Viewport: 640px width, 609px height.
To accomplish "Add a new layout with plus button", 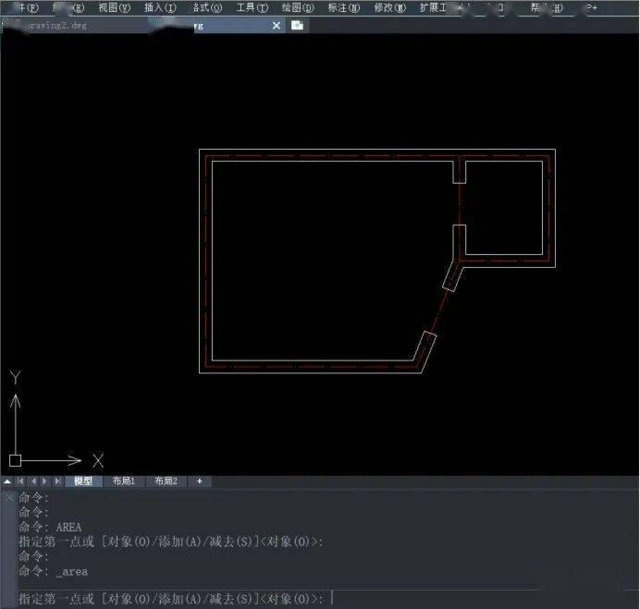I will click(200, 481).
